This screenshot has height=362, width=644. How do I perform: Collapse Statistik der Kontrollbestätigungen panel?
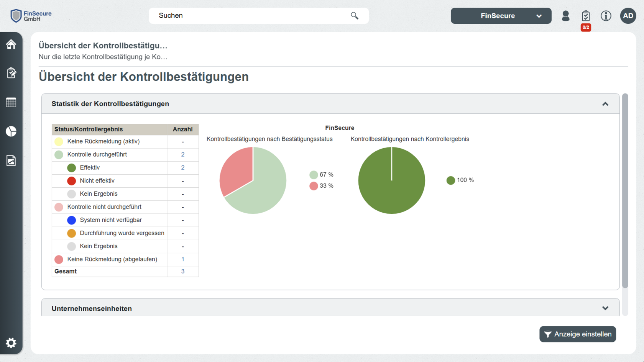coord(605,104)
